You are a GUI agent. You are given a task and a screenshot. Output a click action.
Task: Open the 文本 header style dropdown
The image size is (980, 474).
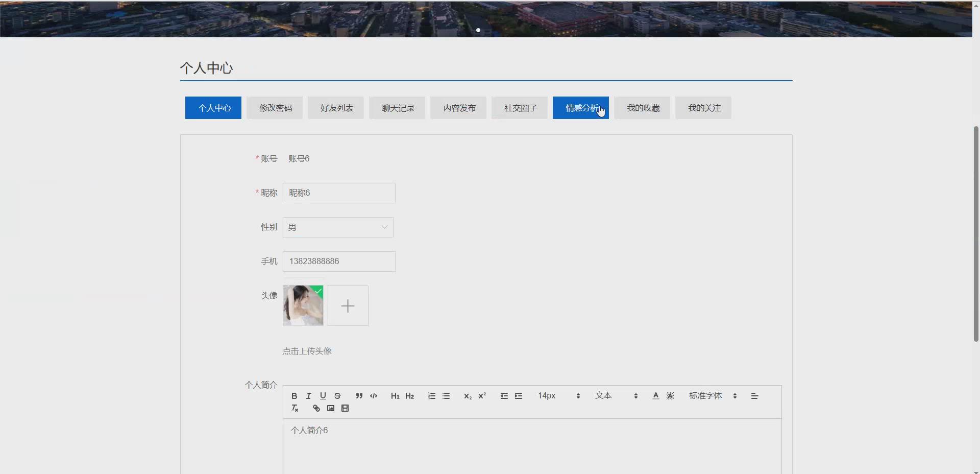[616, 396]
